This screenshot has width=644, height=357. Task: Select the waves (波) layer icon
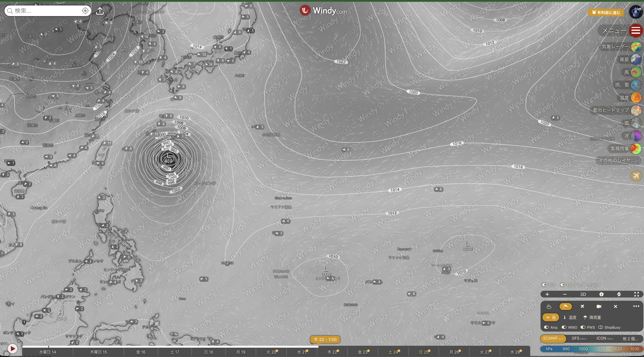tap(636, 136)
